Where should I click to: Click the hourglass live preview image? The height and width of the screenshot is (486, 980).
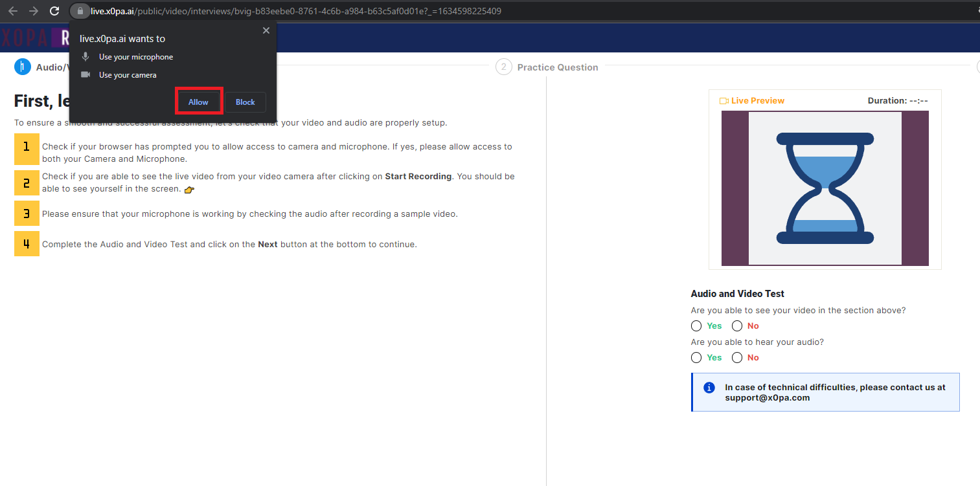coord(825,188)
